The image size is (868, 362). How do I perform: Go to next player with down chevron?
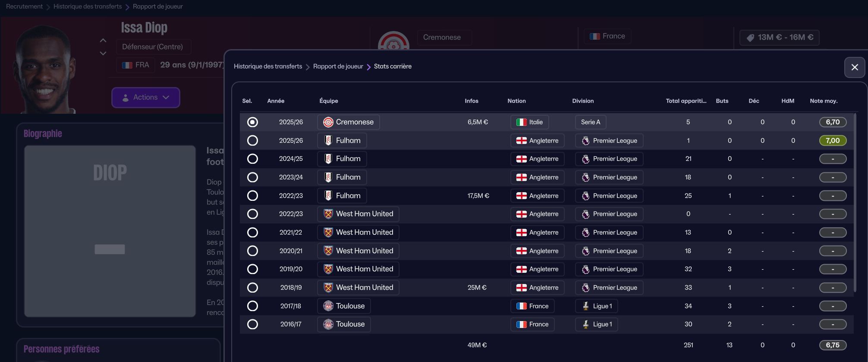[x=103, y=53]
